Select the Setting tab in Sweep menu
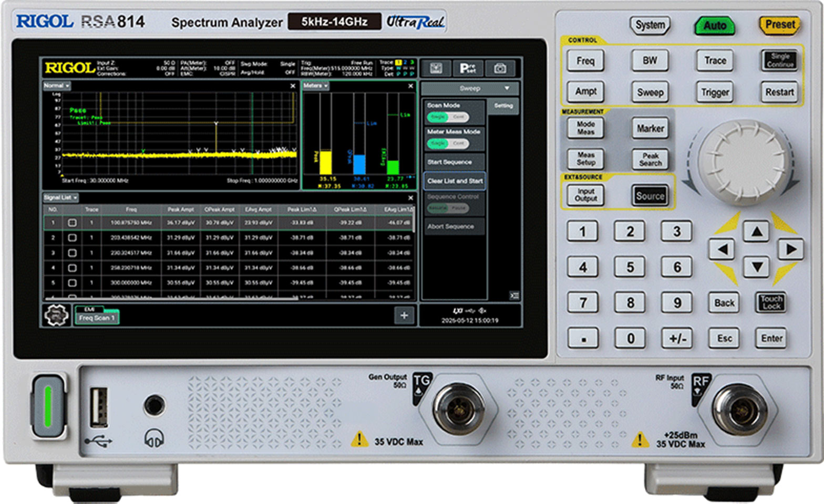The image size is (824, 504). (503, 106)
